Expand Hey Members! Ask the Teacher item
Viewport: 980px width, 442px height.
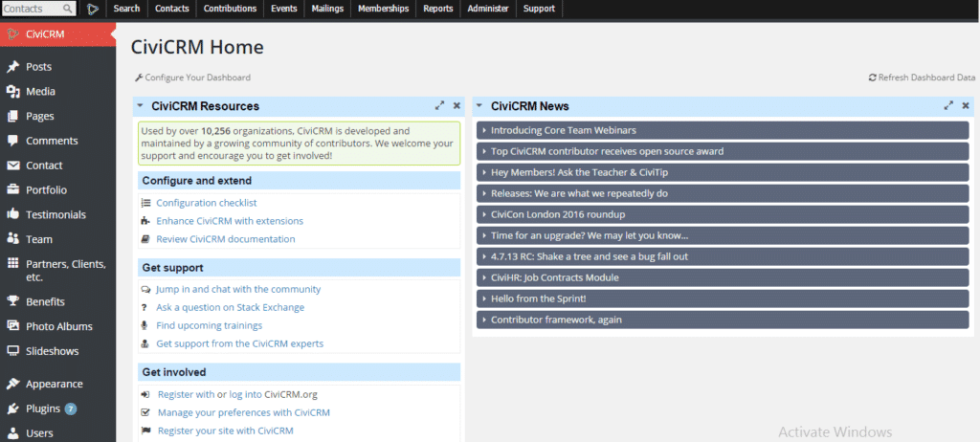pos(723,172)
